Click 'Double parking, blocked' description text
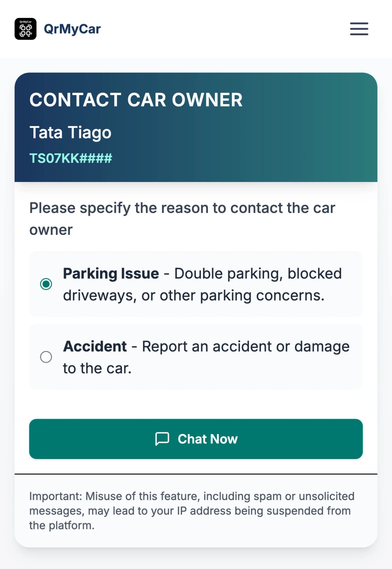The image size is (392, 569). click(x=258, y=273)
